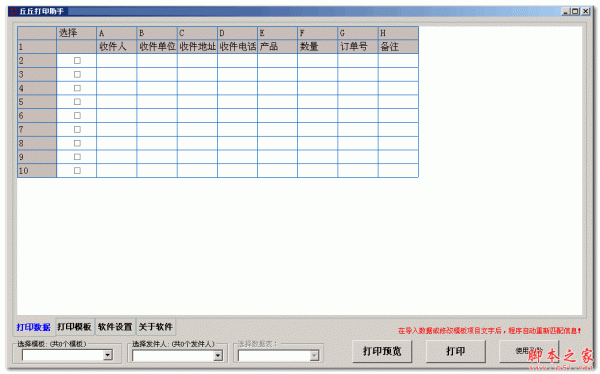The width and height of the screenshot is (600, 374).
Task: Select row header 1
Action: (37, 47)
